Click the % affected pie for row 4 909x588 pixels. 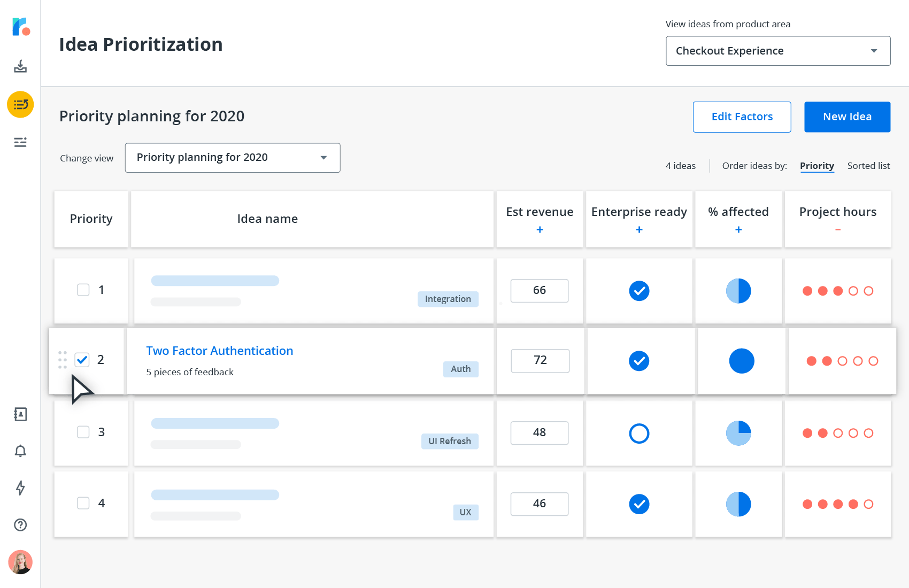click(738, 504)
